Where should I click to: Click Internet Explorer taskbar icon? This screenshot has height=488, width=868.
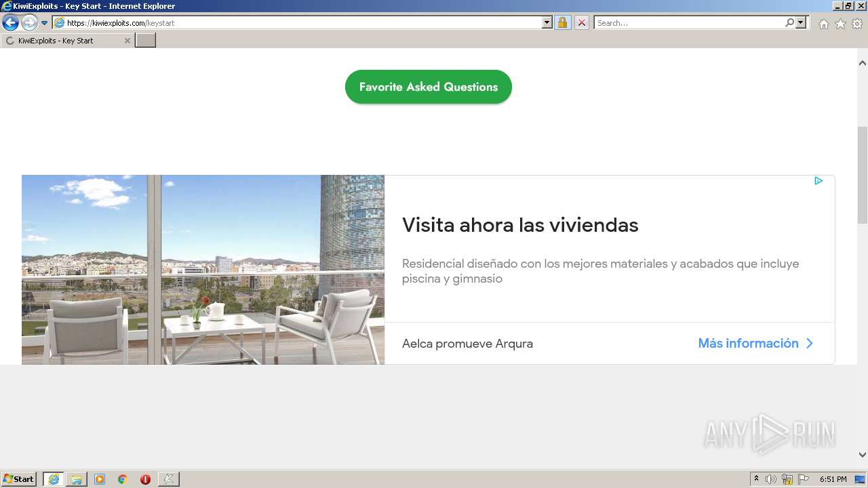(x=54, y=479)
